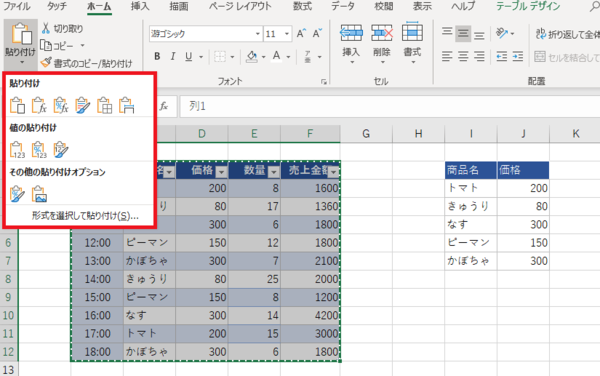
Task: Increase font size button
Action: pyautogui.click(x=301, y=34)
